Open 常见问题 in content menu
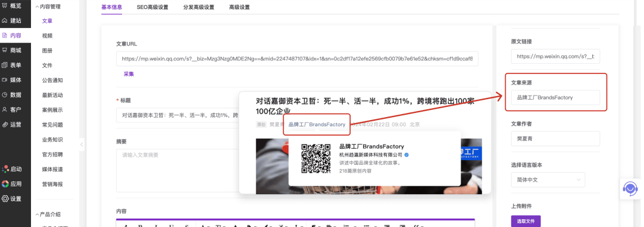The width and height of the screenshot is (644, 227). click(52, 125)
